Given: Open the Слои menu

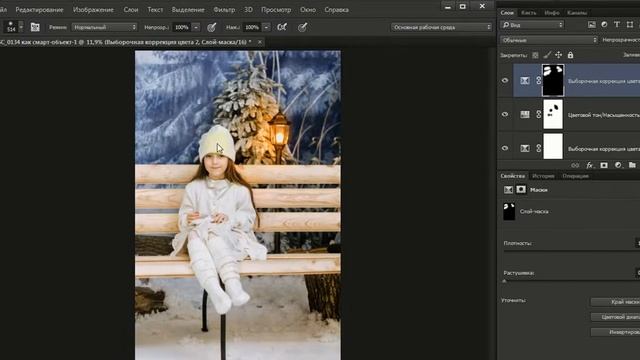Looking at the screenshot, I should 131,9.
